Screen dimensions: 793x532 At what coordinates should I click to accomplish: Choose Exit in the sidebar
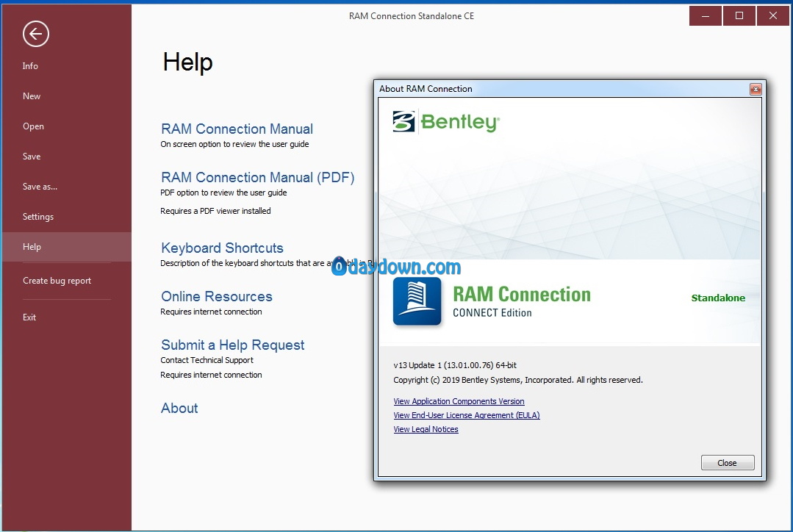(29, 317)
